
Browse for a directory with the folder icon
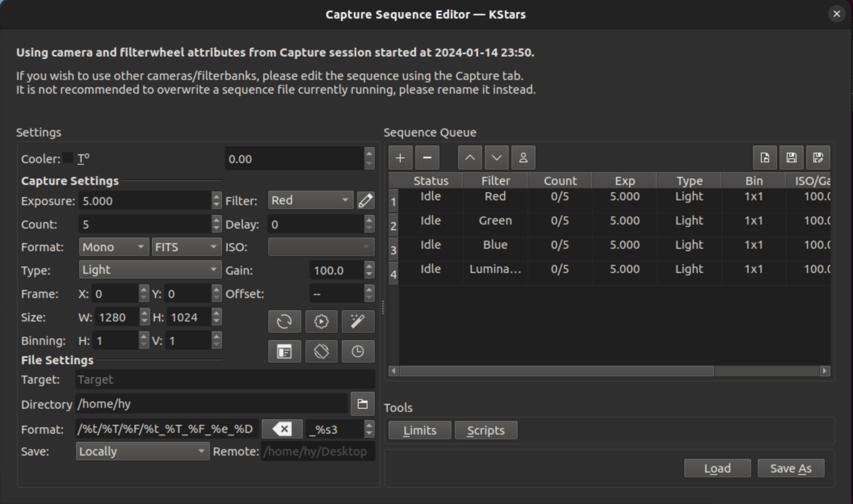tap(362, 404)
